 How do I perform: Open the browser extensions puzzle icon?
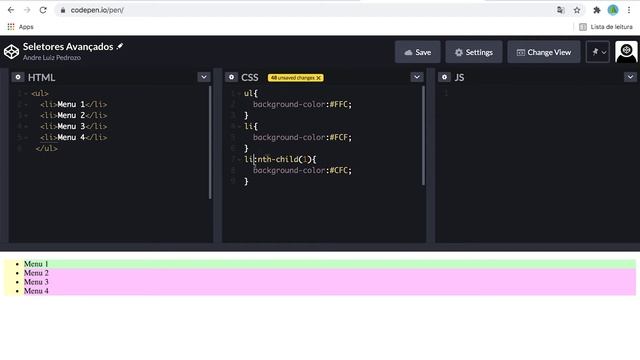tap(597, 10)
